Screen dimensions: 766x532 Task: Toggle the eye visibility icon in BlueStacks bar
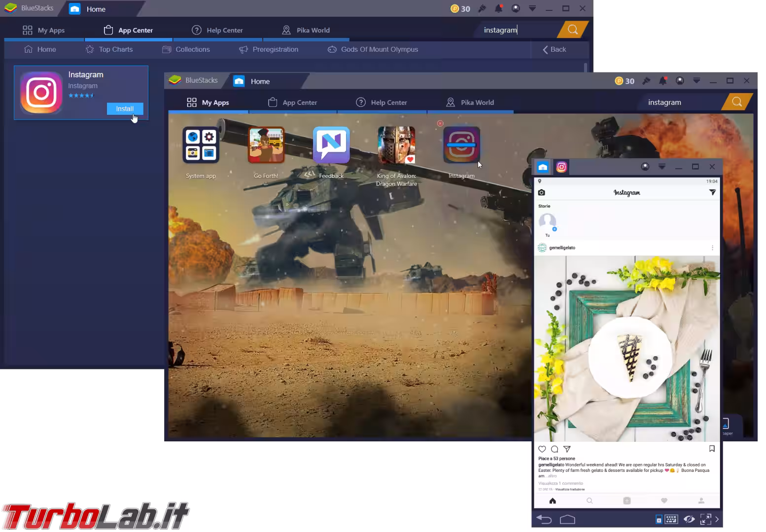(689, 519)
